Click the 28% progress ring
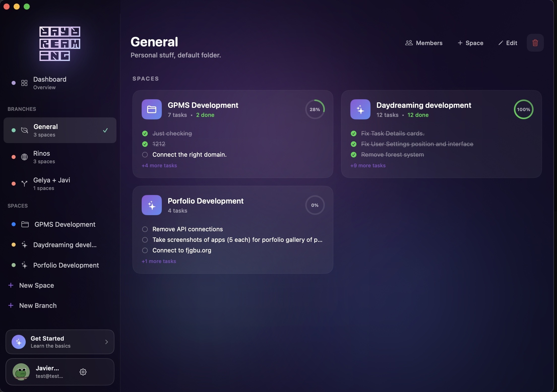Screen dimensions: 557x392 click(315, 109)
